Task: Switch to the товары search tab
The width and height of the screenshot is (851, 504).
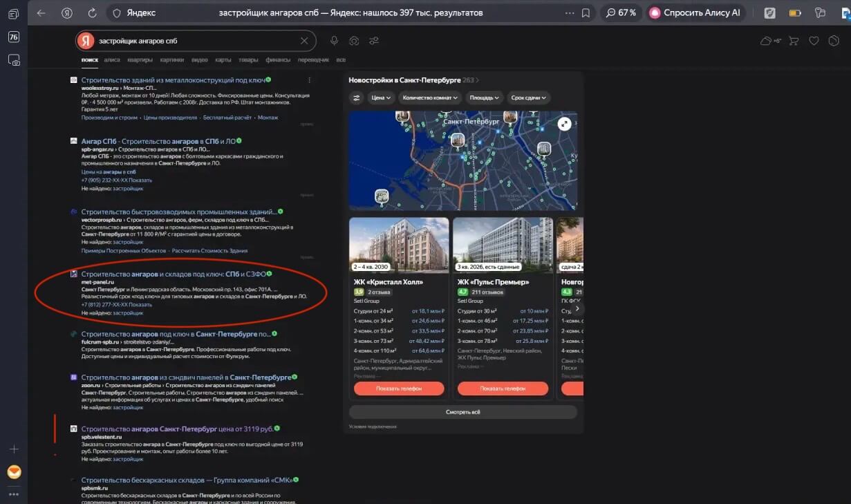Action: 248,60
